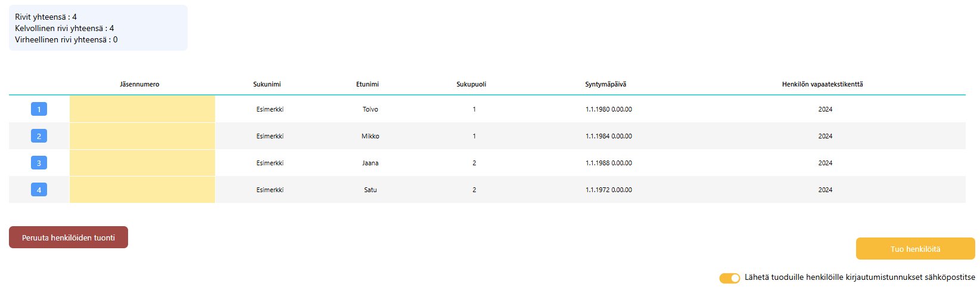Click the Henkilön vapaatekstikenttä column header
The width and height of the screenshot is (980, 290).
point(822,84)
